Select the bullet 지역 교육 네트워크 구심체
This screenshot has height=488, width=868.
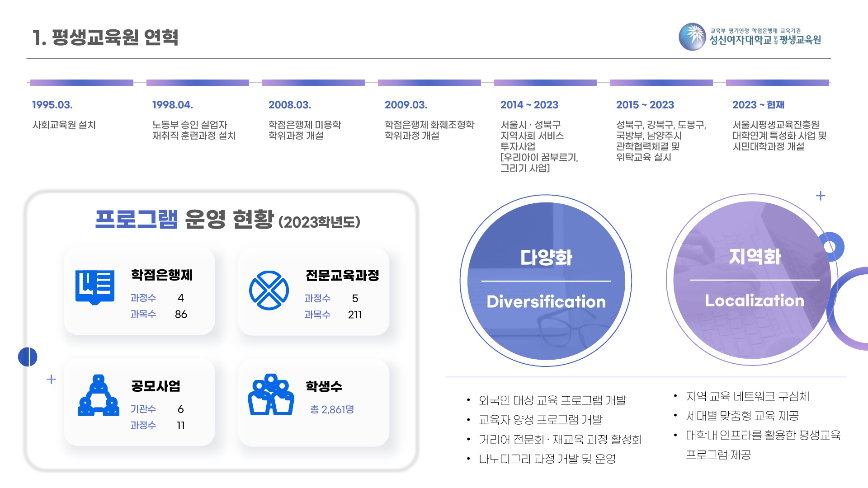pos(748,397)
